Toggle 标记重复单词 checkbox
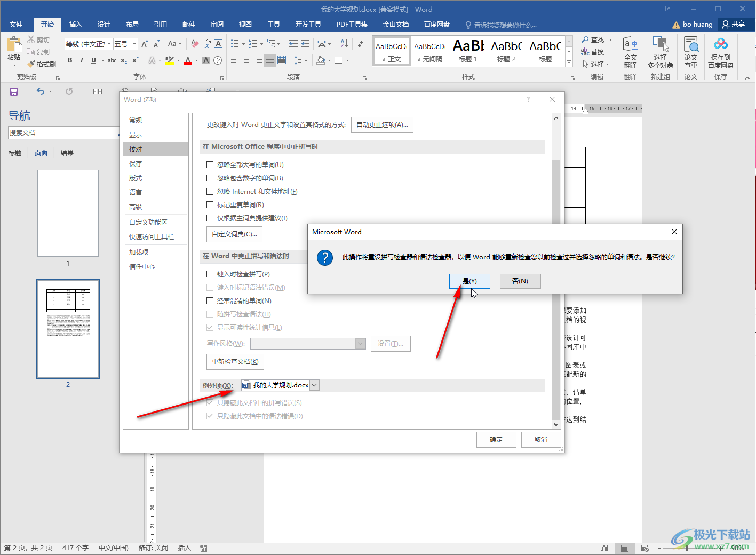756x555 pixels. 210,205
